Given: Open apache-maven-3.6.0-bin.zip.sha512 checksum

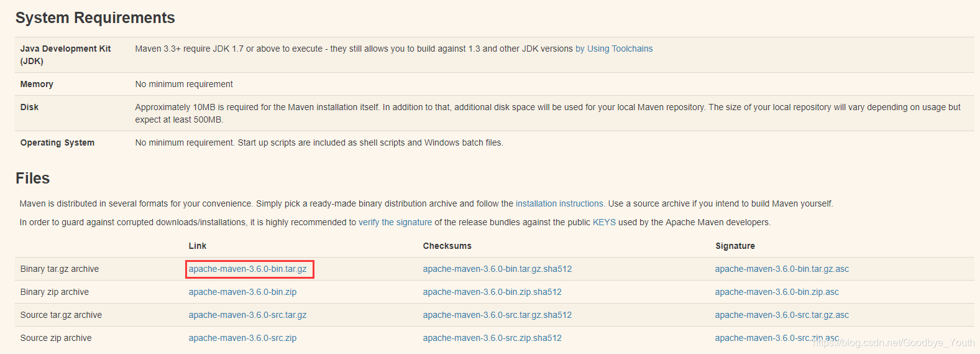Looking at the screenshot, I should [x=492, y=292].
